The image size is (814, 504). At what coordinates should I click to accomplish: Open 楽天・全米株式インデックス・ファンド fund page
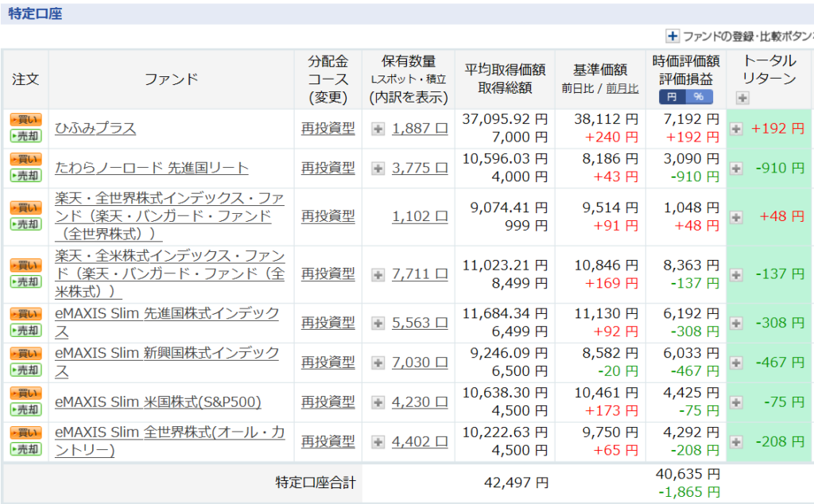(x=170, y=273)
